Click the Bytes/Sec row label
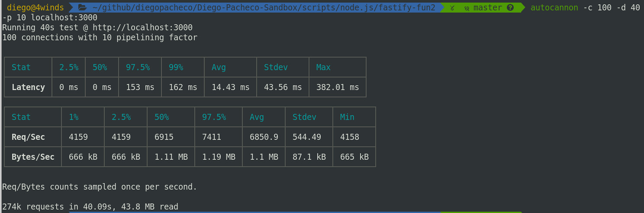 click(33, 157)
